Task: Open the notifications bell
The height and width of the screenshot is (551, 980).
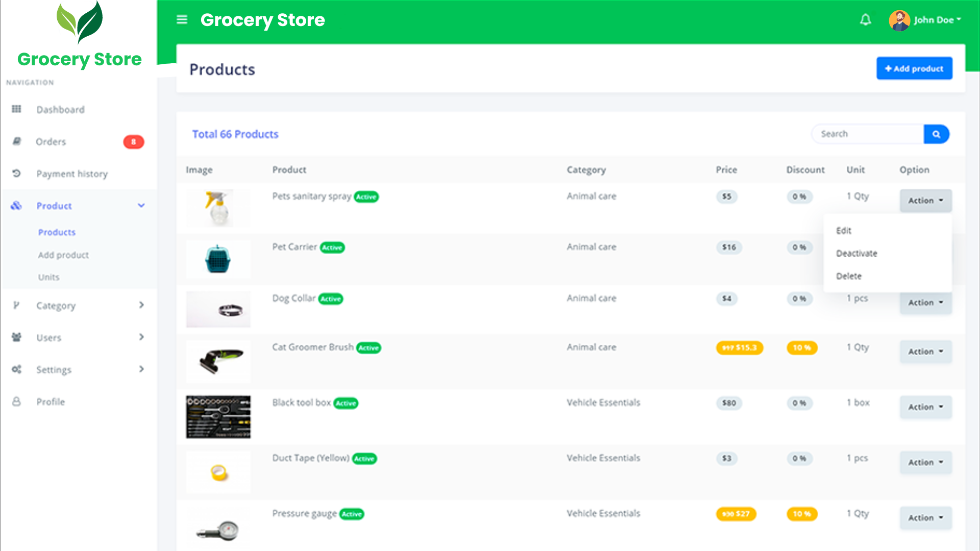Action: point(865,20)
